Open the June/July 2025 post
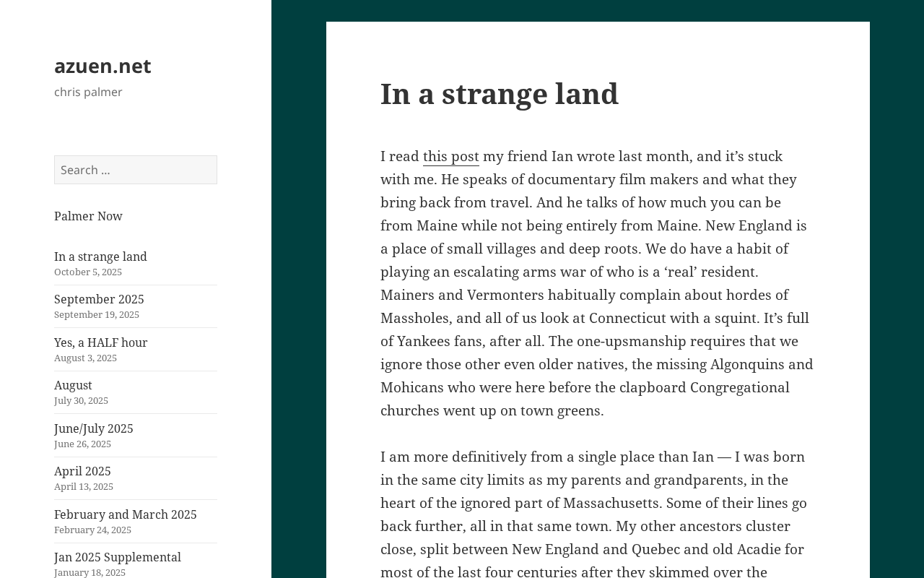The width and height of the screenshot is (924, 578). (94, 428)
